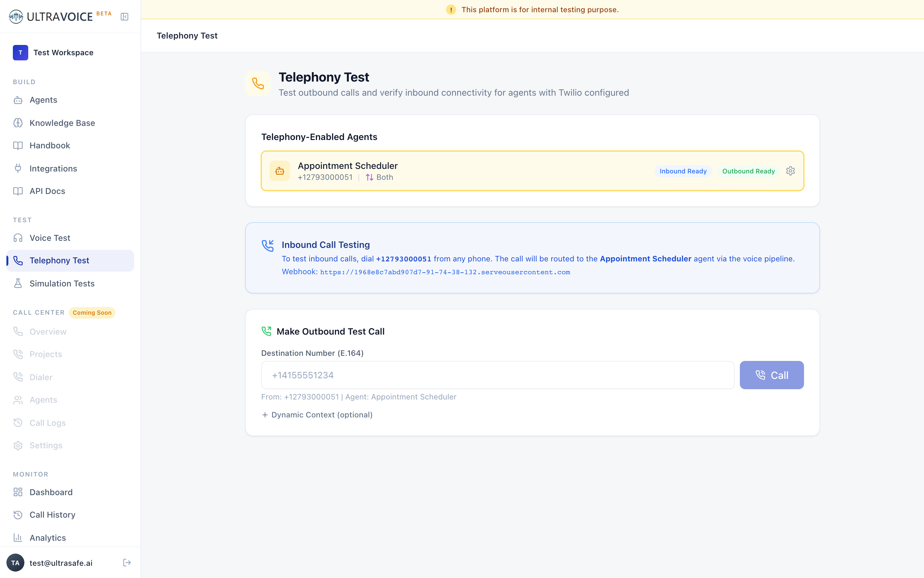The image size is (924, 578).
Task: Click Voice Test headphones icon
Action: pos(18,238)
